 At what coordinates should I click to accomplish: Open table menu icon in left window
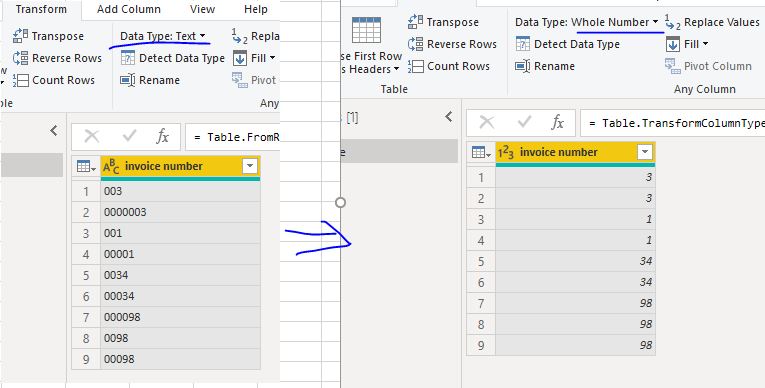point(86,166)
